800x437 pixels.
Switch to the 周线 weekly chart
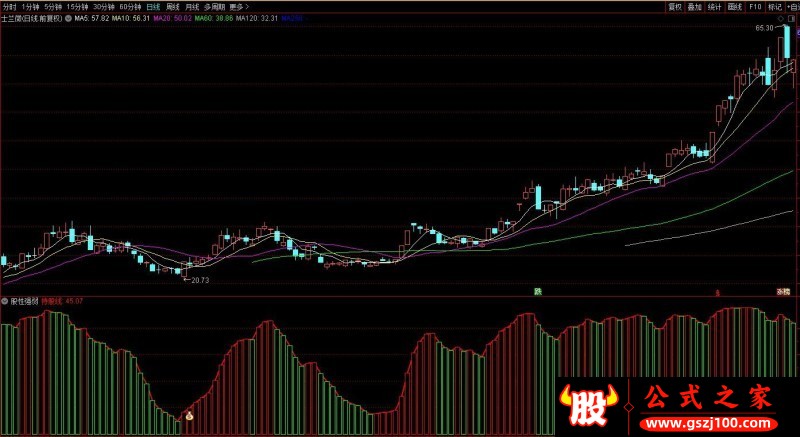(173, 7)
